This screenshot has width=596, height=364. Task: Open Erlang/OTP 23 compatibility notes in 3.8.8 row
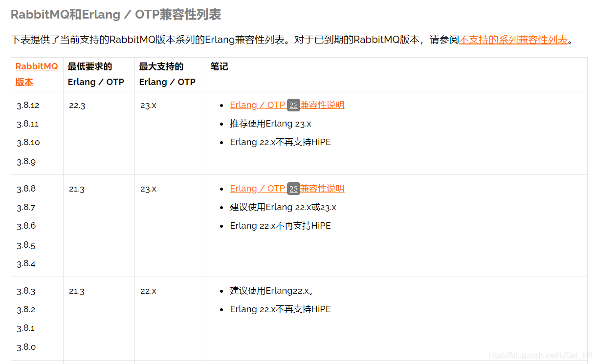(x=287, y=189)
